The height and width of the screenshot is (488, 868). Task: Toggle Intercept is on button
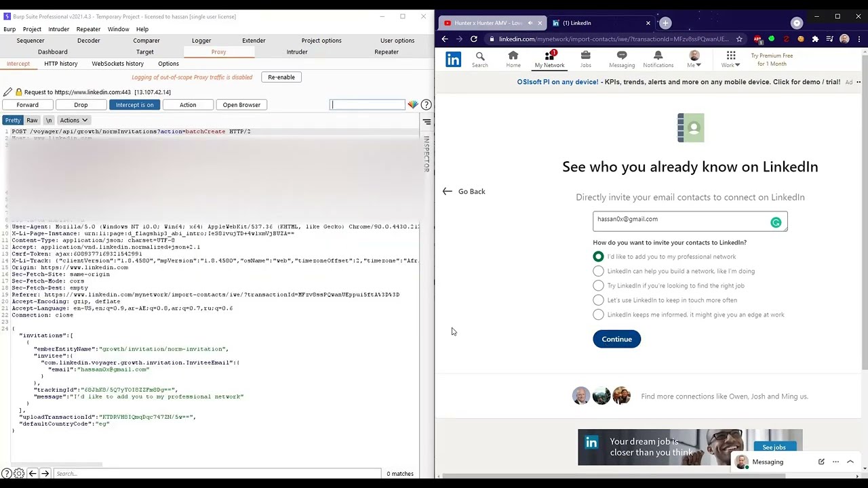point(134,105)
